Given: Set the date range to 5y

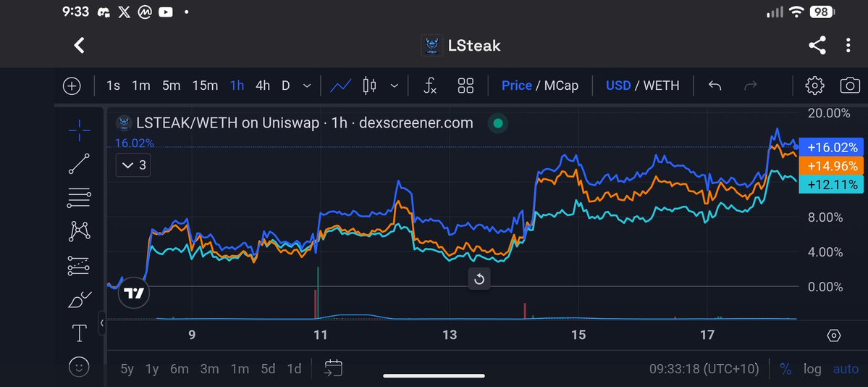Looking at the screenshot, I should (x=127, y=369).
